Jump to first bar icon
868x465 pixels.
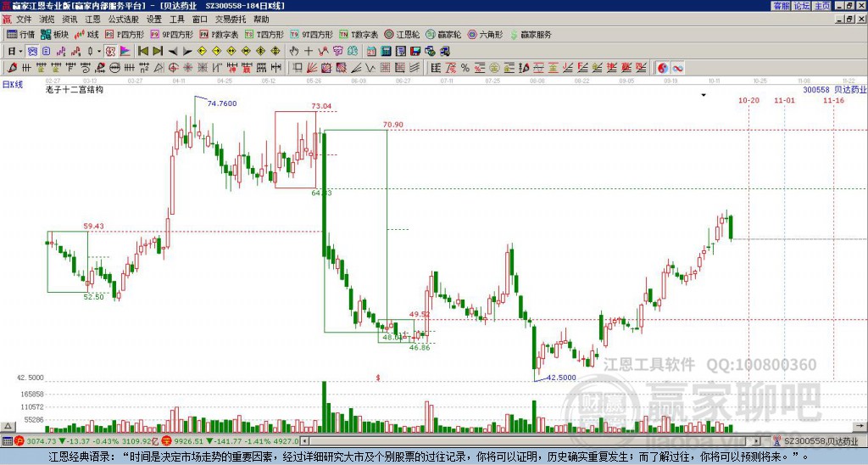click(142, 51)
